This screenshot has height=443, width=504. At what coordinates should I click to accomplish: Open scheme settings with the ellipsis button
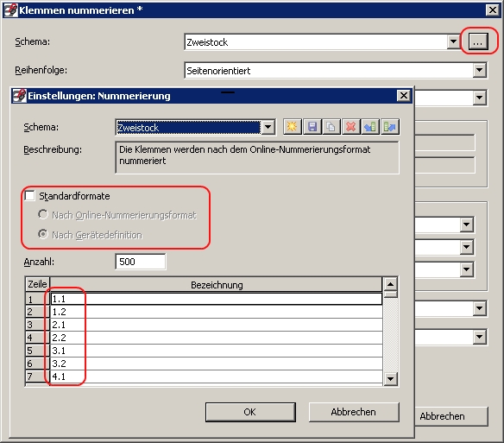click(478, 41)
